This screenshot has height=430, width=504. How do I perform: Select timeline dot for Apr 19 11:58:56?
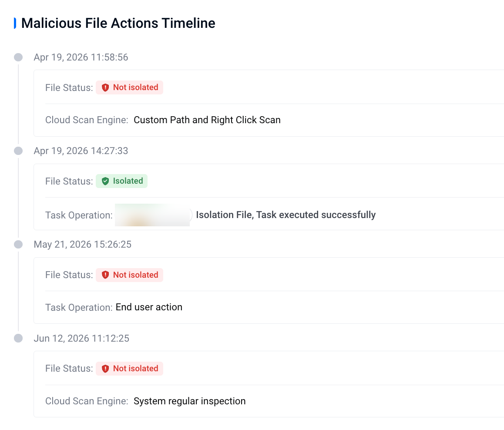18,57
